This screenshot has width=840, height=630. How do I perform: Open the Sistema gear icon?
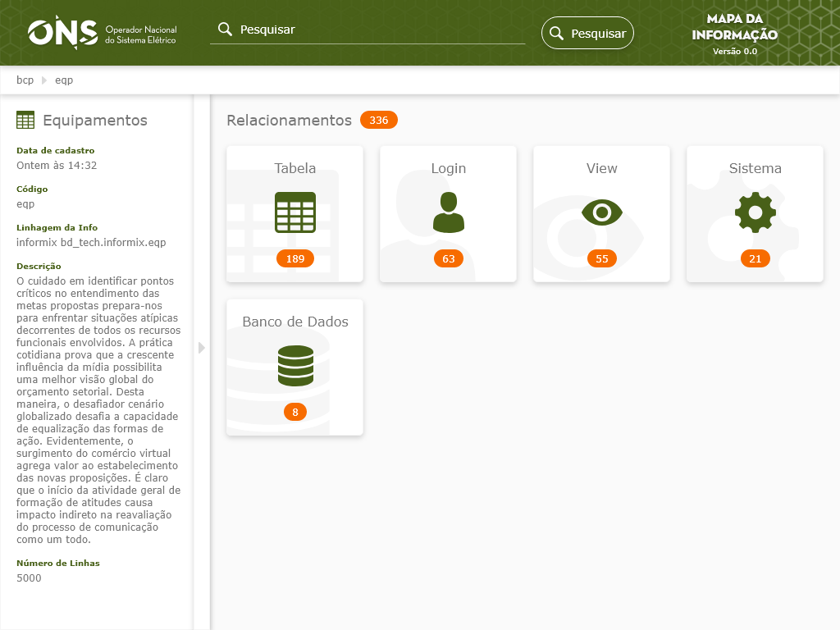coord(756,212)
